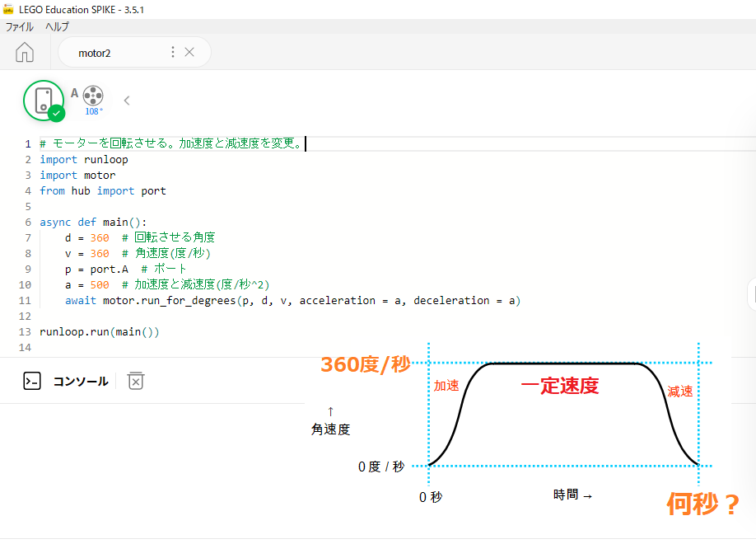Open the side panel handle at right edge

point(752,294)
